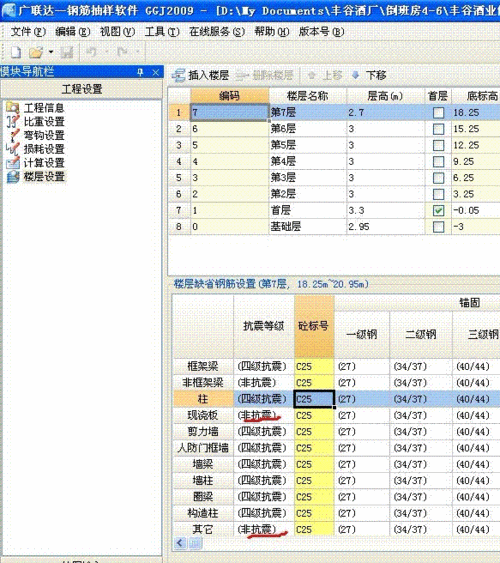Click the 弯钩设置 icon

click(13, 135)
